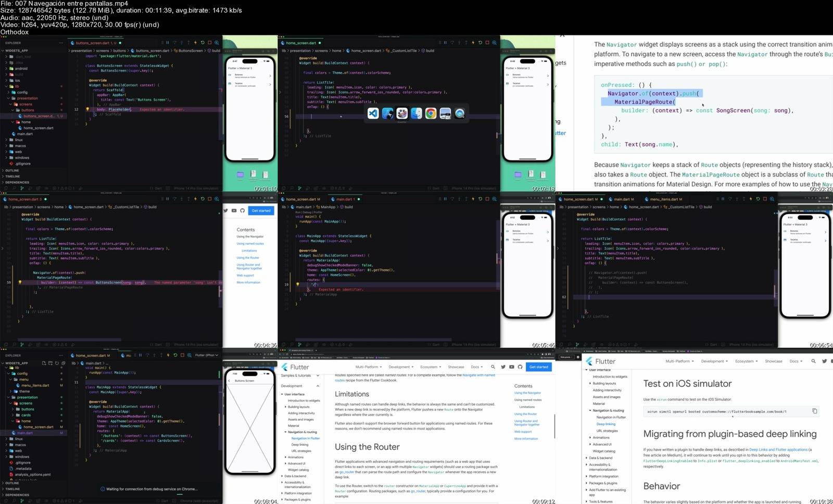
Task: Open More information link in 00:09:12 contents
Action: (x=526, y=438)
